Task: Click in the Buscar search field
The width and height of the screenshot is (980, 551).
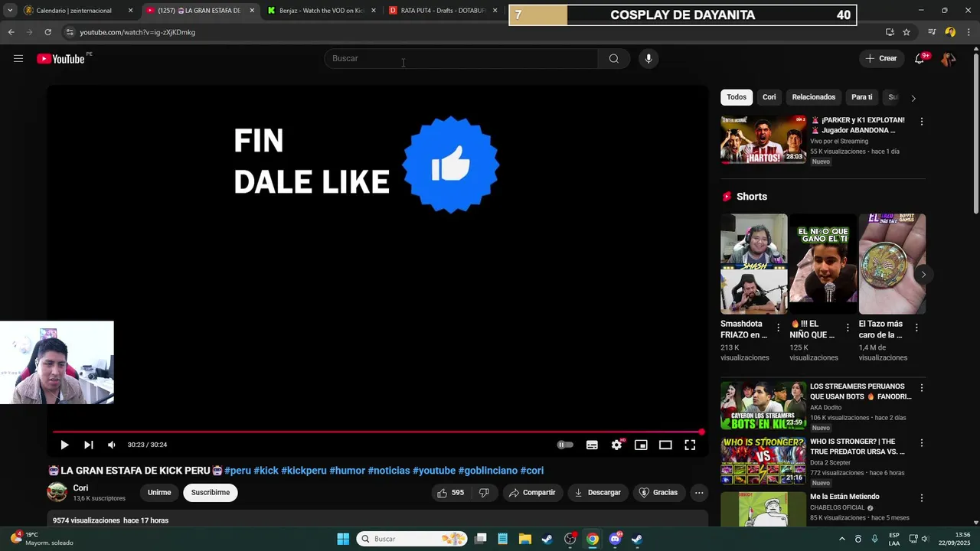Action: pos(461,59)
